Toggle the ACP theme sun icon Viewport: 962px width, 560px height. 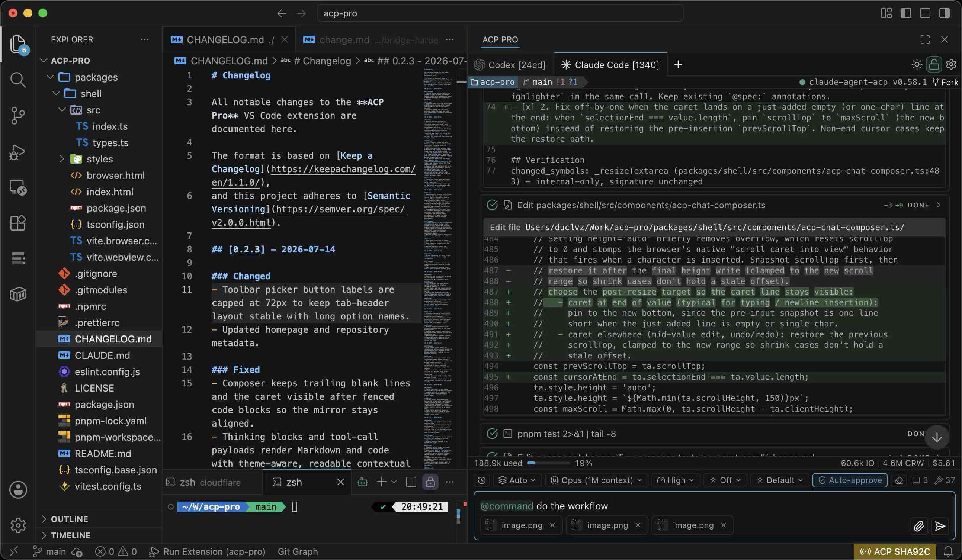pos(917,64)
